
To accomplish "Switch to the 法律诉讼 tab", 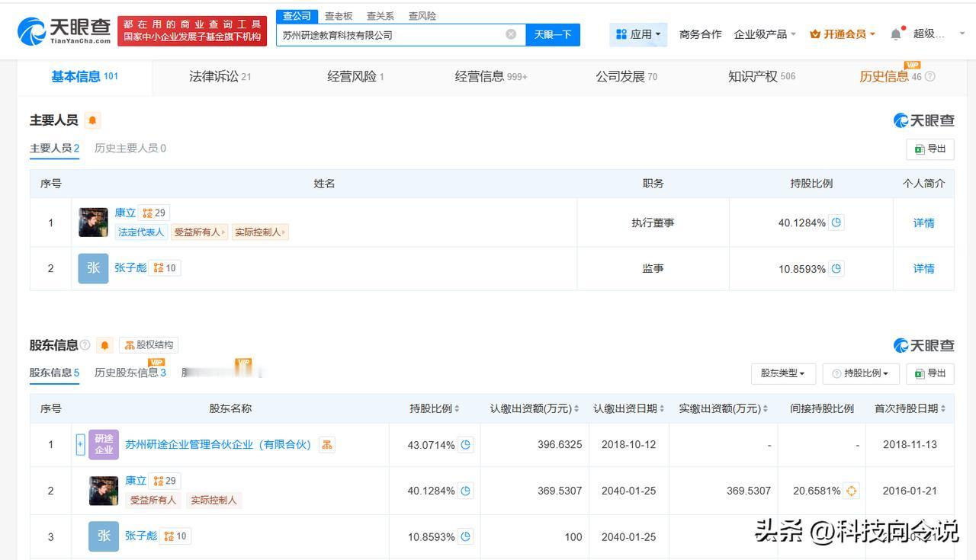I will pos(220,76).
